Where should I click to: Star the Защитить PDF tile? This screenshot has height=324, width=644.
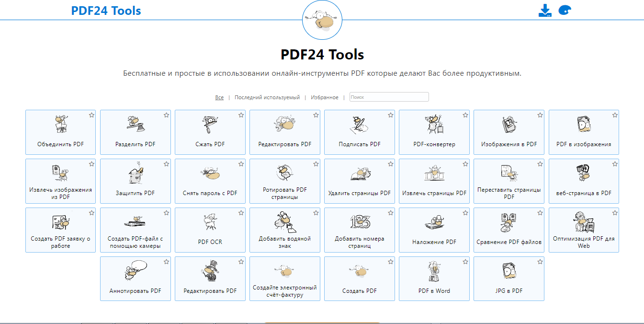166,164
